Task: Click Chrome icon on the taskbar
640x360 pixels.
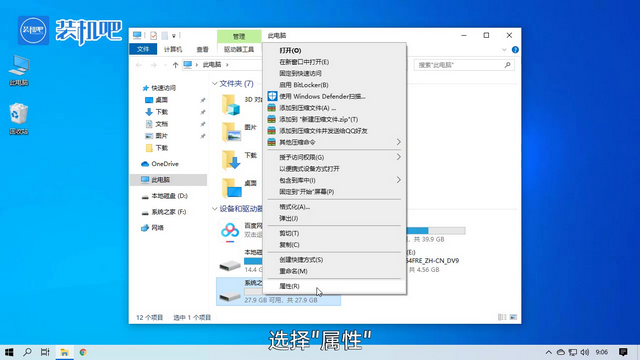Action: (83, 352)
